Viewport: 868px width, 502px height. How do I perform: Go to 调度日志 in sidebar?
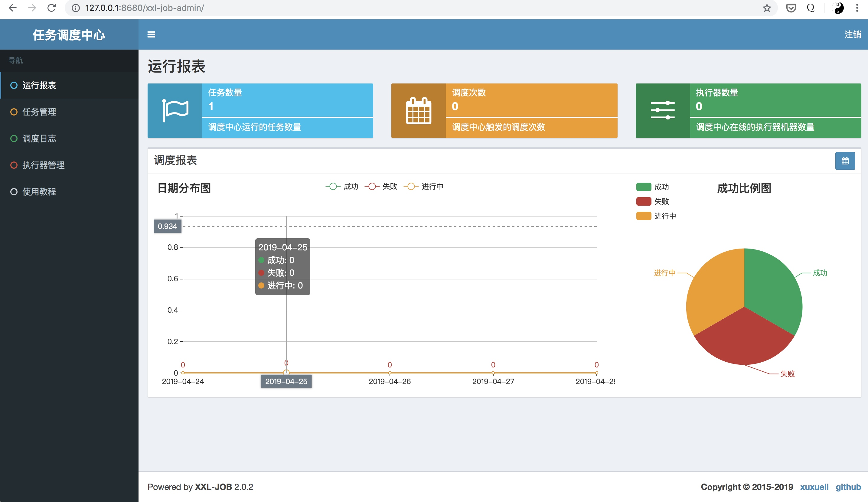tap(39, 139)
